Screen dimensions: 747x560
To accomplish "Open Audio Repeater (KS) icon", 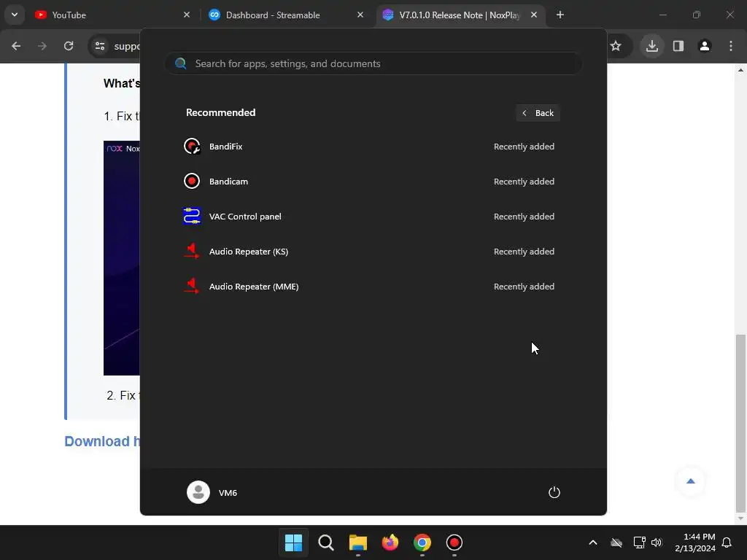I will pyautogui.click(x=192, y=252).
